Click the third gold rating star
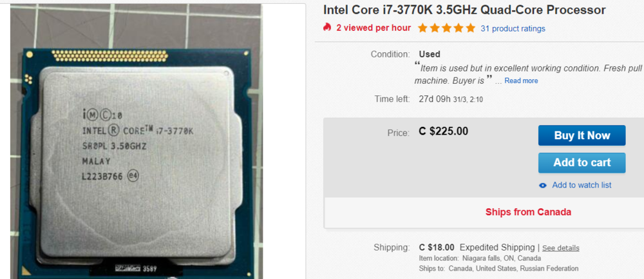This screenshot has width=644, height=279. [x=446, y=28]
